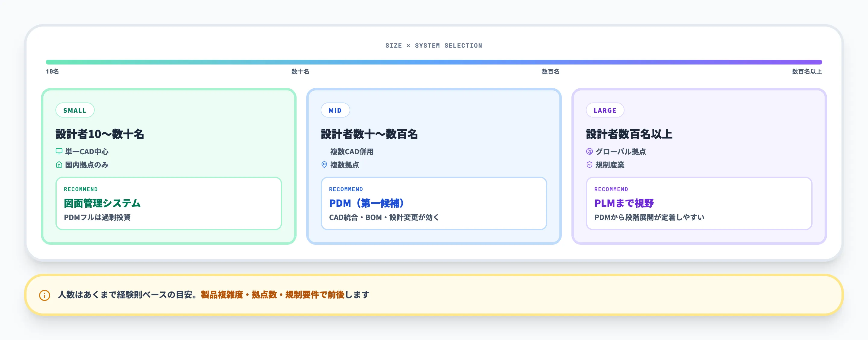Click the monitor icon in the MID card
Screen dimensions: 868x340
[x=324, y=152]
